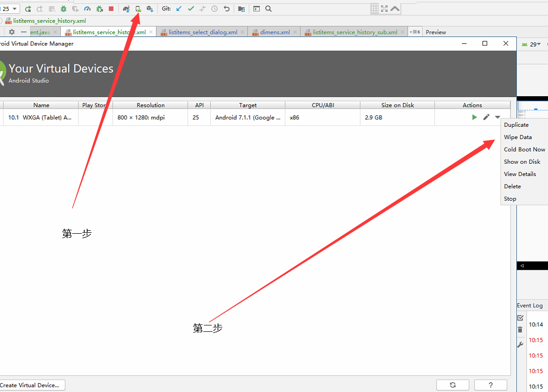Open the AVD Manager toolbar icon
This screenshot has height=392, width=548.
coord(138,9)
